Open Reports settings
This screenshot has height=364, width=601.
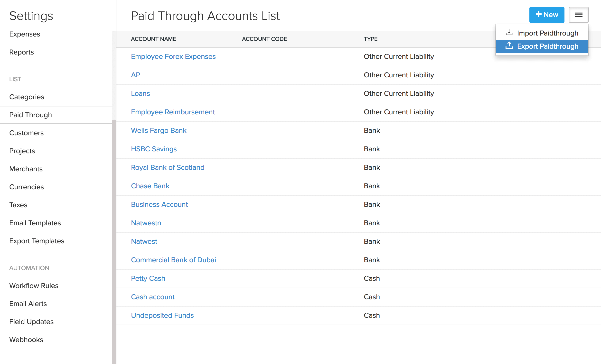[x=21, y=52]
